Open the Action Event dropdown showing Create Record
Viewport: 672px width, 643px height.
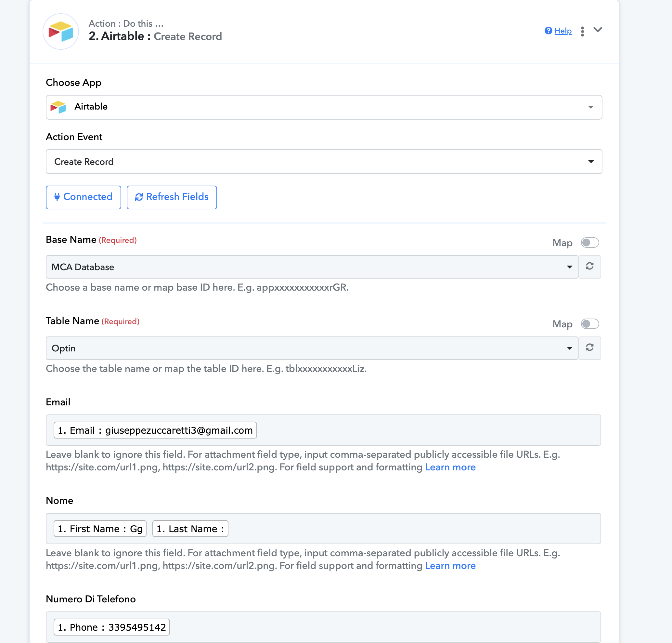tap(324, 162)
